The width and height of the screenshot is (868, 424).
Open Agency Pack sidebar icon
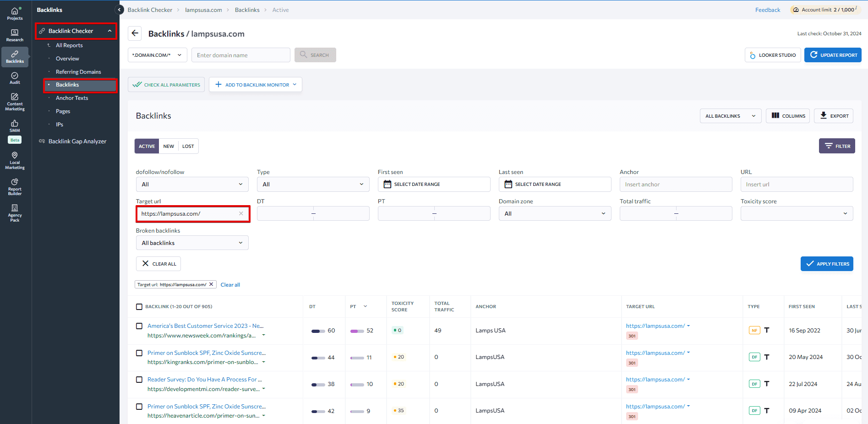15,213
